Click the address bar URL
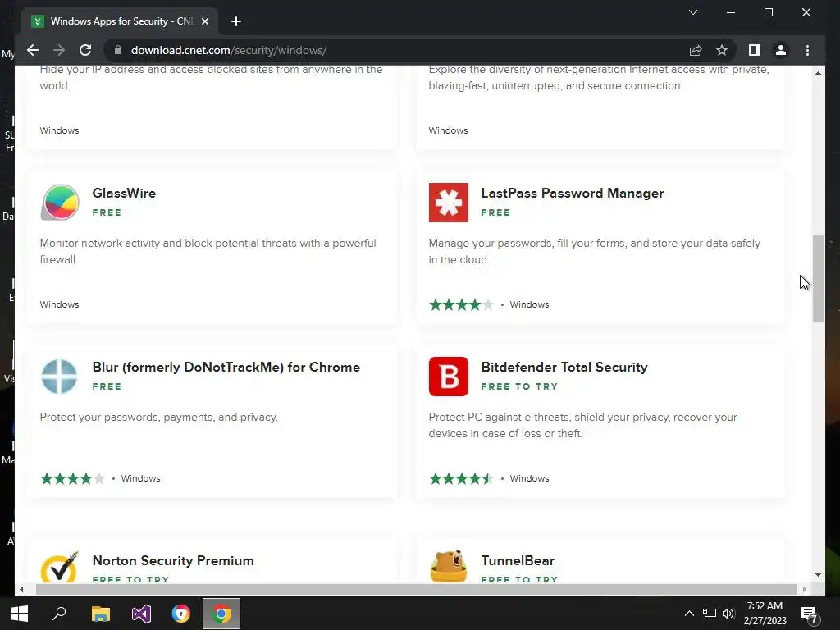The image size is (840, 630). tap(229, 50)
